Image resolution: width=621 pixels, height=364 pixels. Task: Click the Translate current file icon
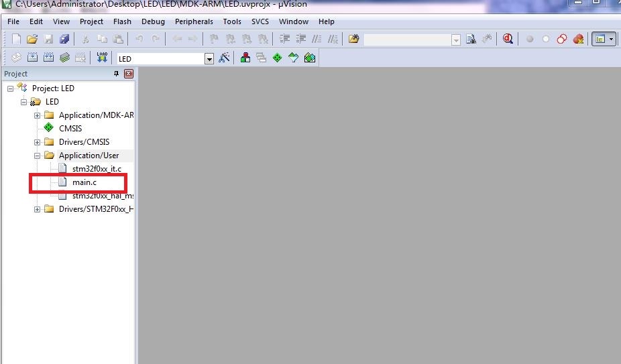pyautogui.click(x=16, y=58)
